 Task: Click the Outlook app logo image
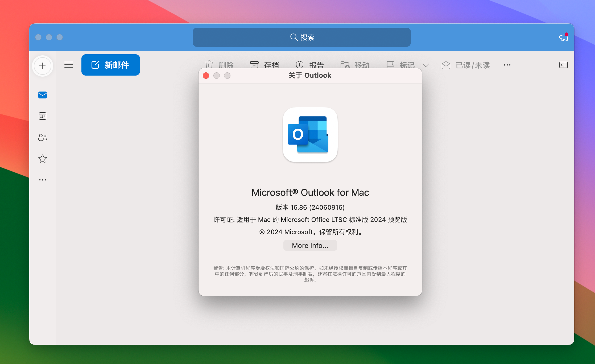pyautogui.click(x=310, y=135)
